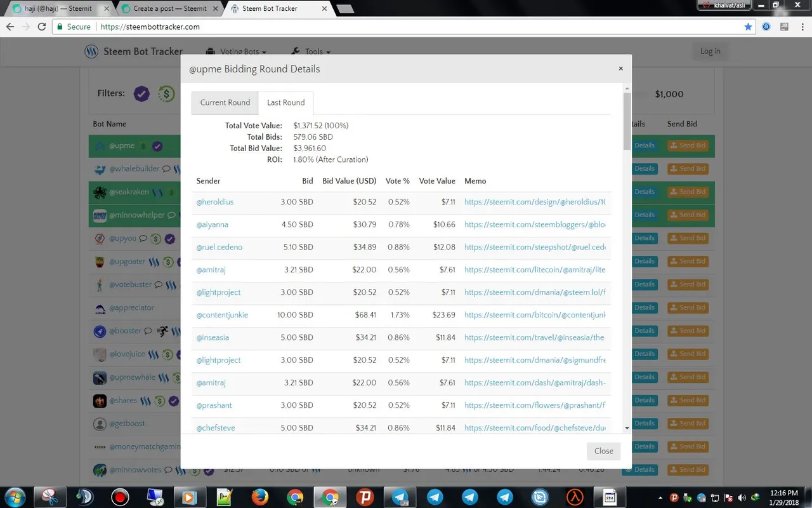This screenshot has width=812, height=508.
Task: Click the scrollbar down arrow in dialog
Action: pyautogui.click(x=627, y=429)
